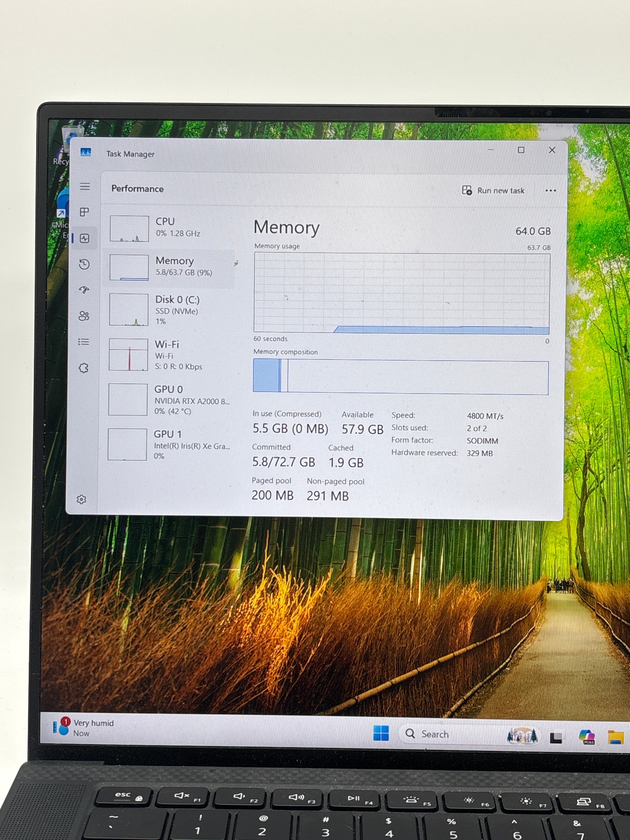Viewport: 630px width, 840px height.
Task: Click the Disk 0 mini graph thumbnail
Action: [x=129, y=310]
